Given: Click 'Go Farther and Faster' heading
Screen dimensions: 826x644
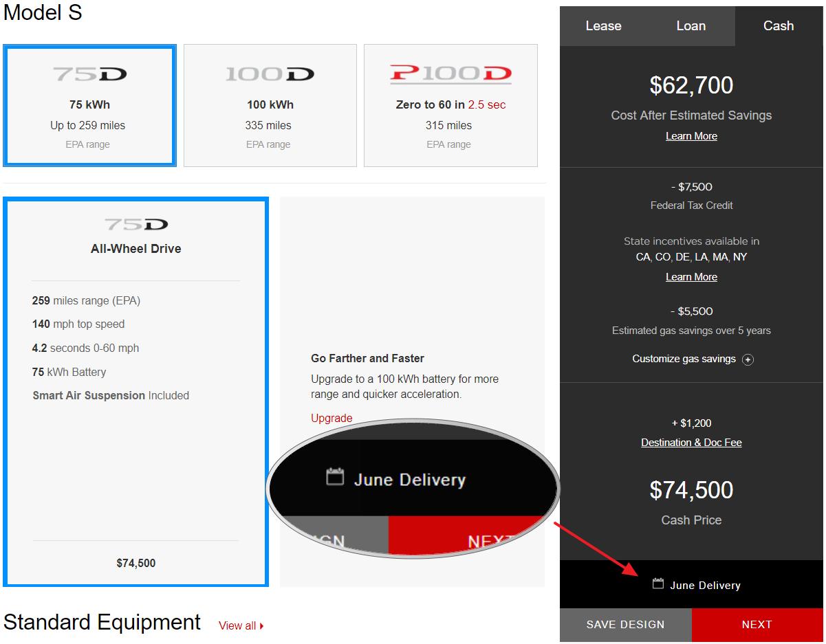Looking at the screenshot, I should click(367, 358).
